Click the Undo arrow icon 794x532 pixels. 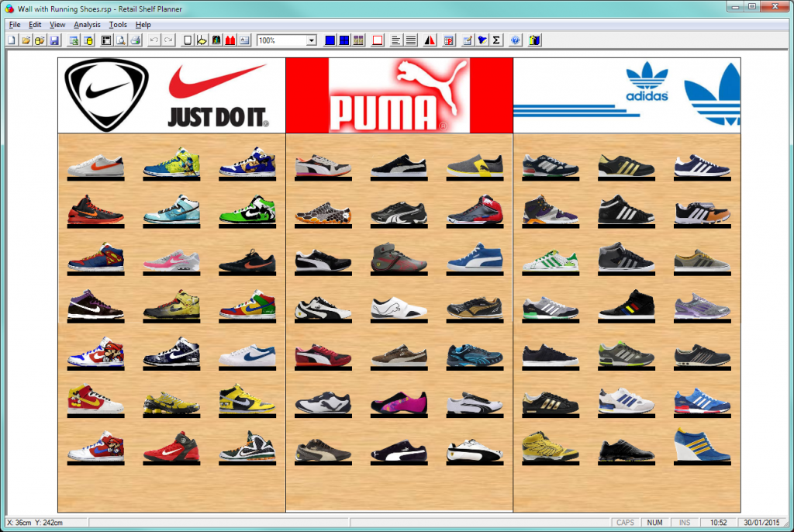point(154,40)
